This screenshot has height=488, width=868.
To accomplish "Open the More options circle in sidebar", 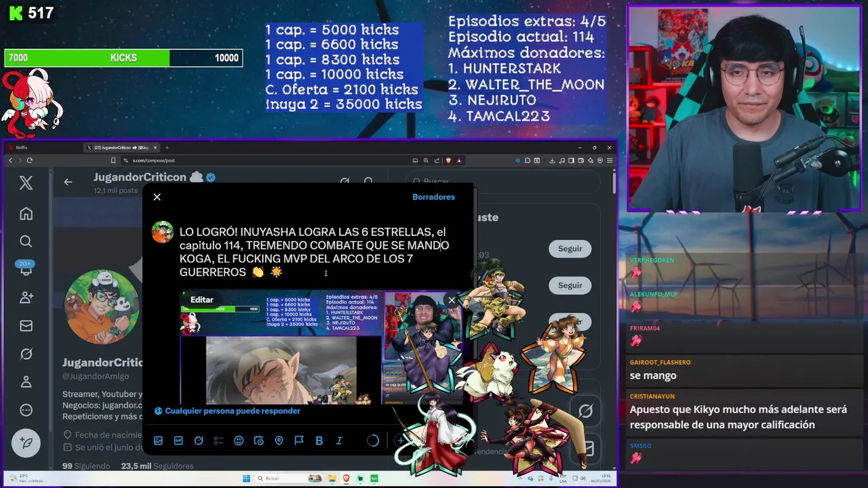I will click(26, 410).
